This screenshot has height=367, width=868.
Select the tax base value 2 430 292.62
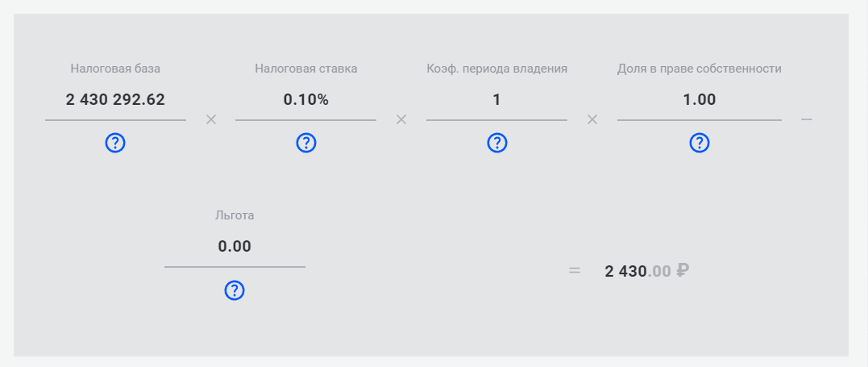point(115,100)
